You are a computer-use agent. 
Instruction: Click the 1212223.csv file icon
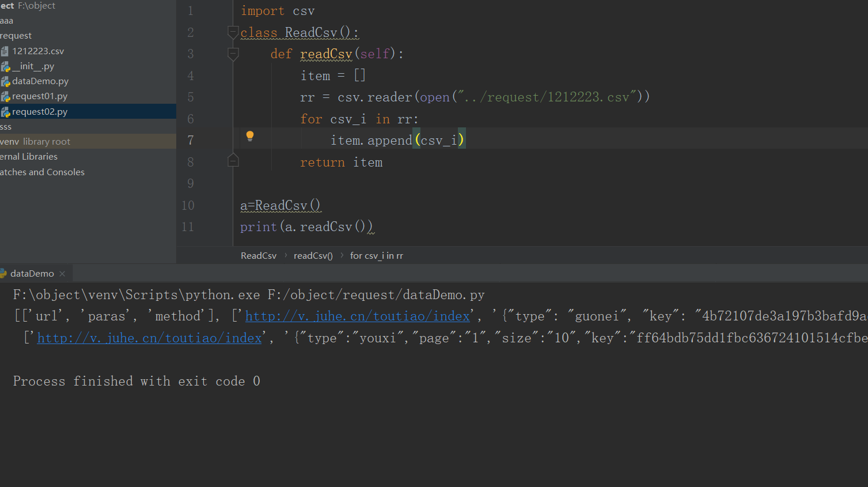click(5, 51)
